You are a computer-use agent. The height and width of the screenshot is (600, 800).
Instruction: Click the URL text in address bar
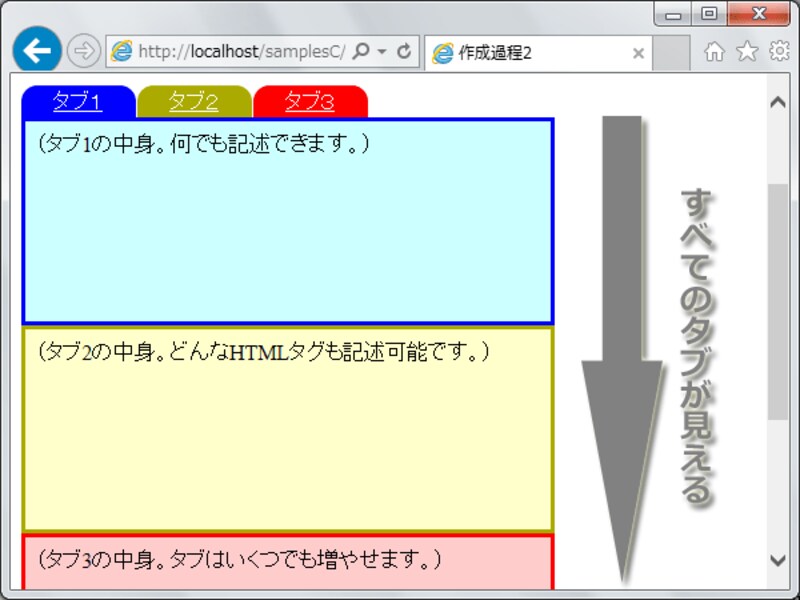click(241, 52)
